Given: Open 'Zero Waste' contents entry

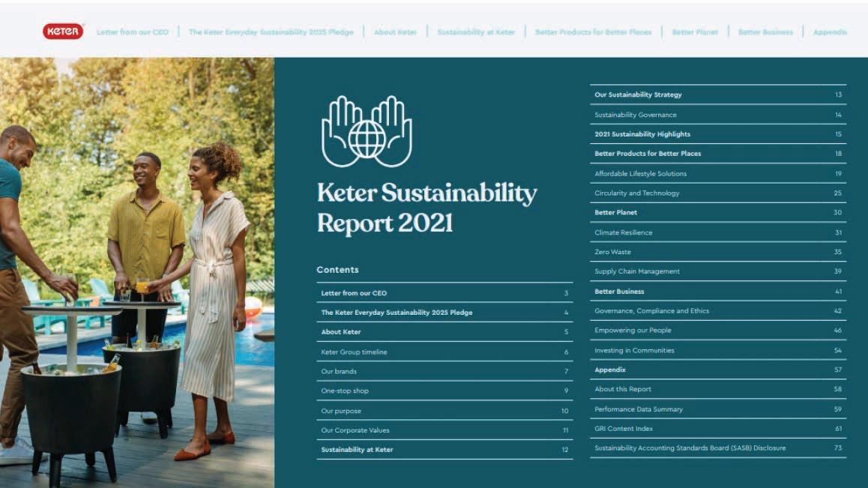Looking at the screenshot, I should coord(718,251).
